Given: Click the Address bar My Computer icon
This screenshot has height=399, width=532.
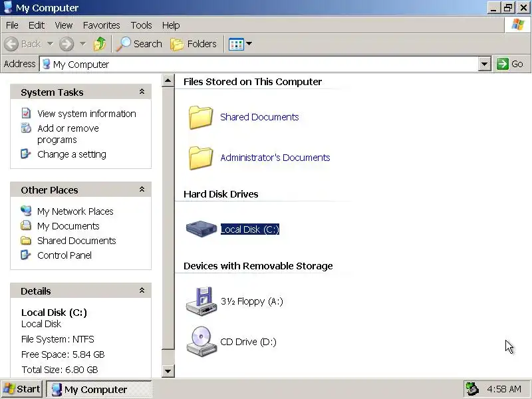Looking at the screenshot, I should coord(47,64).
